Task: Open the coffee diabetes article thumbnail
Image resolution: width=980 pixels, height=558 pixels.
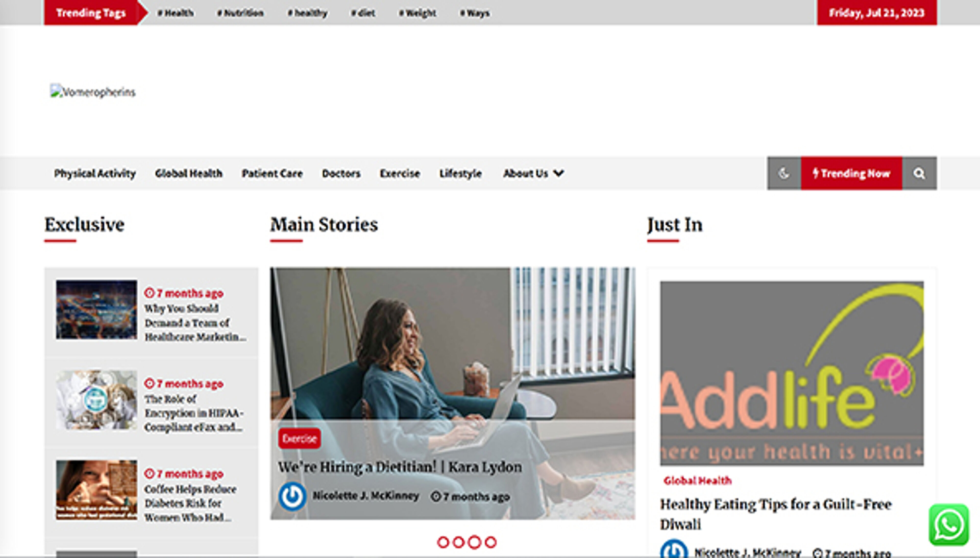Action: pos(96,490)
